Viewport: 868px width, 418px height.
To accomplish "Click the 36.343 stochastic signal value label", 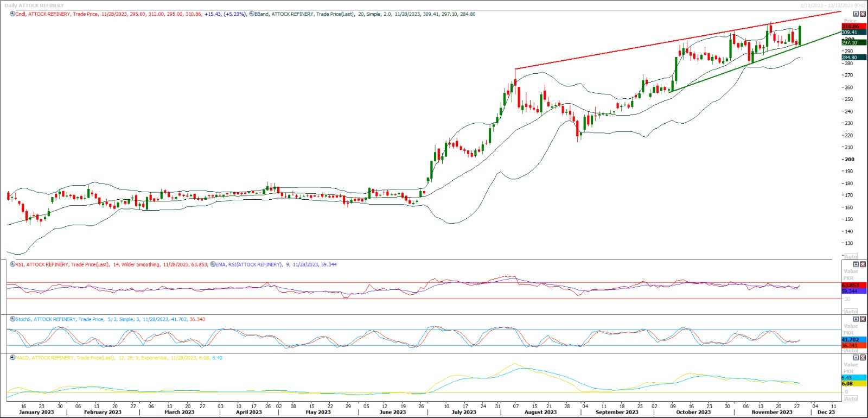I will pos(854,345).
